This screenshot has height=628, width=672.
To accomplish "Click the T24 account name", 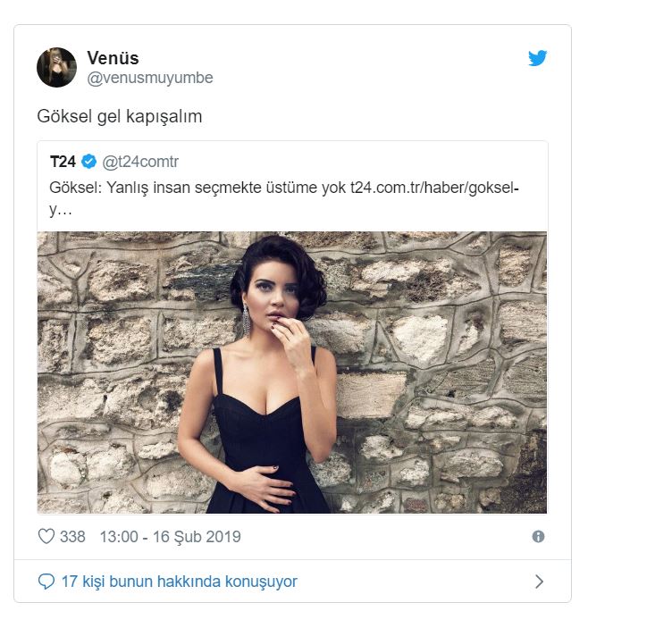I will 63,162.
